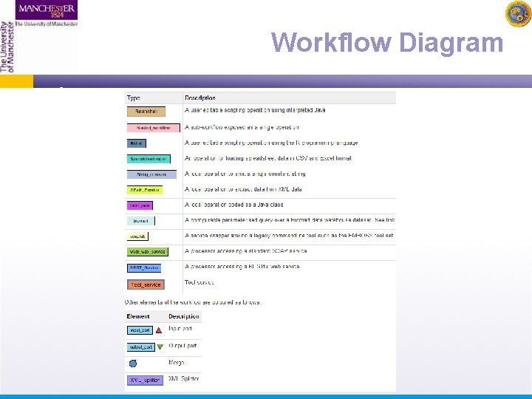Screen dimensions: 532x399
Task: Click the lower table's 'Description' header
Action: pyautogui.click(x=184, y=316)
